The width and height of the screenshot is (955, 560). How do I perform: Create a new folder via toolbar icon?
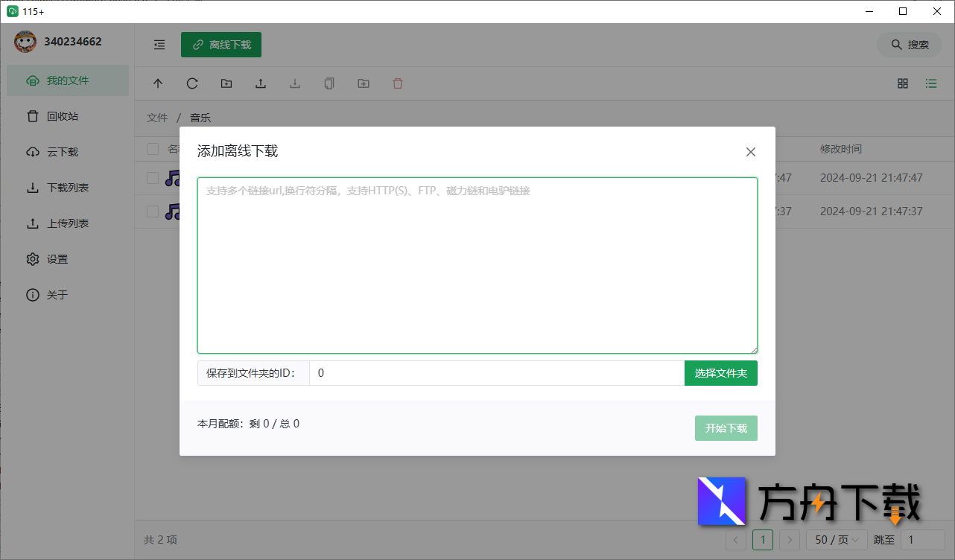pos(226,83)
